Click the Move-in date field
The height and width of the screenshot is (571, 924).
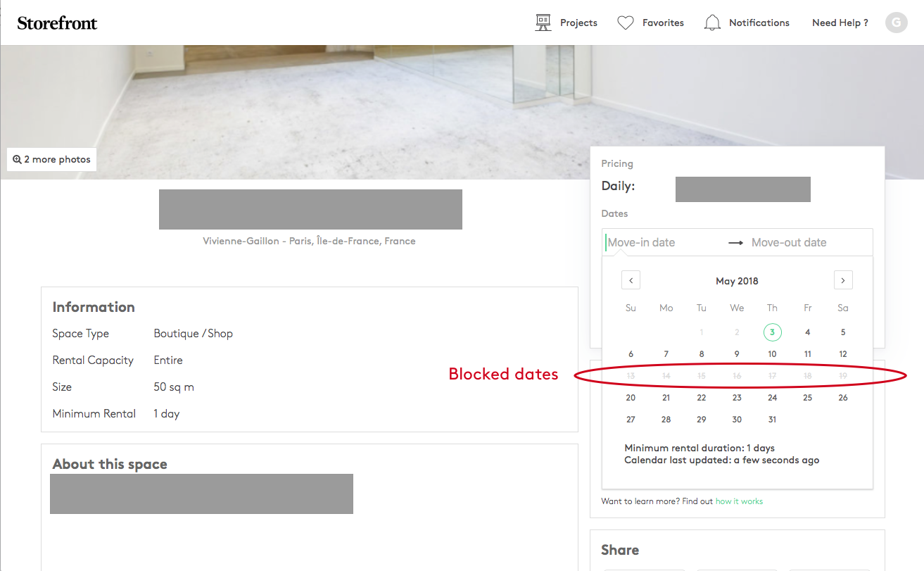pyautogui.click(x=662, y=242)
